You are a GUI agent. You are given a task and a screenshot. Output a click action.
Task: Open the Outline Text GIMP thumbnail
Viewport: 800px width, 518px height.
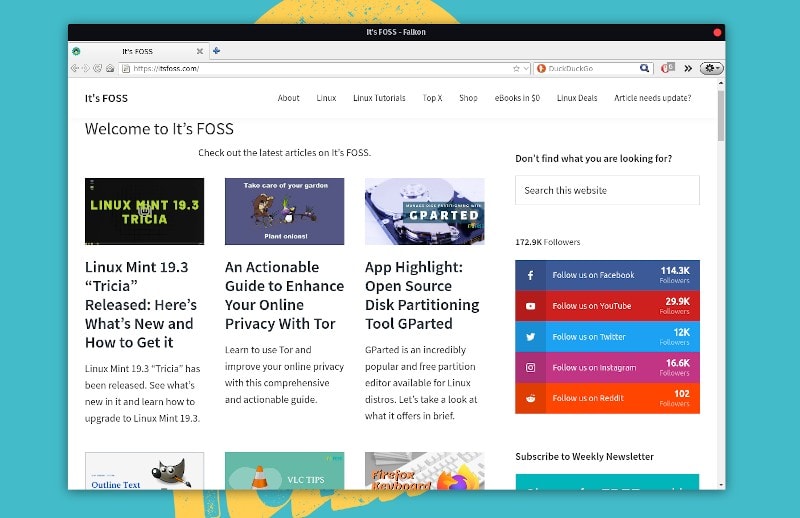click(x=144, y=471)
